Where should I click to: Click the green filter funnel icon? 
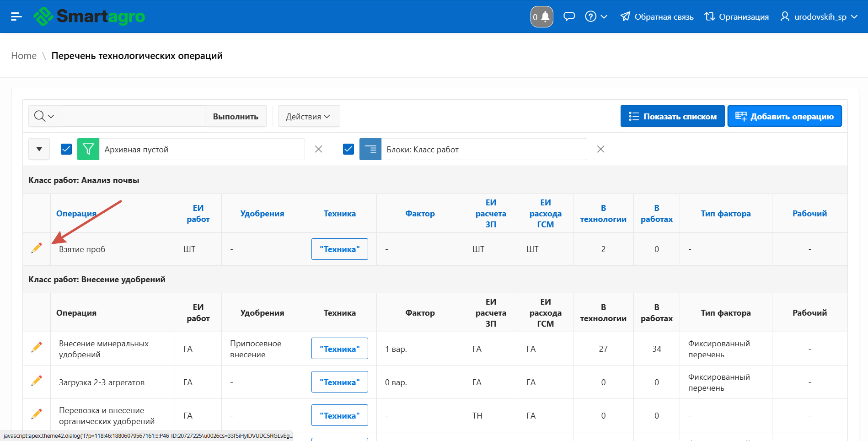(x=88, y=149)
